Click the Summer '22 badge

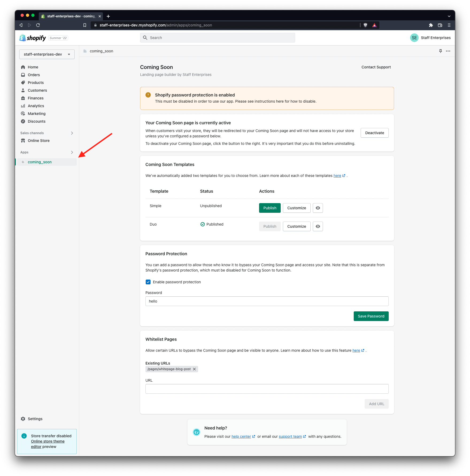(x=58, y=38)
